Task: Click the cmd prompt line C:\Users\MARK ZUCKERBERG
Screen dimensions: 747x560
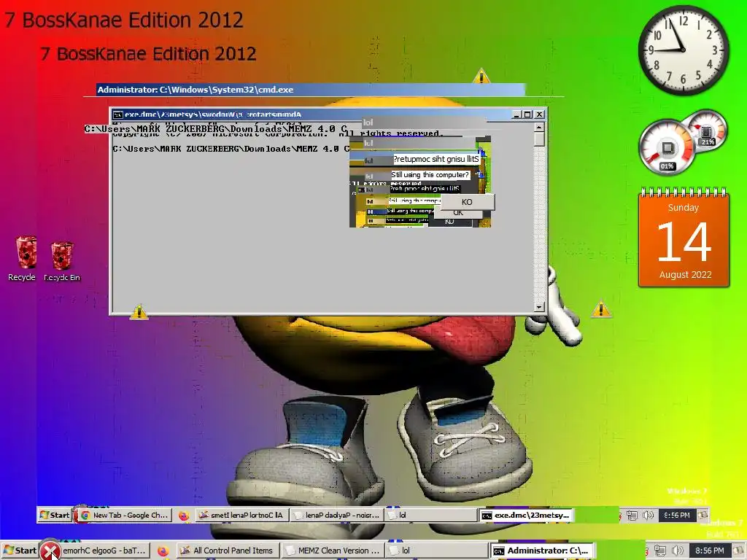Action: tap(231, 149)
